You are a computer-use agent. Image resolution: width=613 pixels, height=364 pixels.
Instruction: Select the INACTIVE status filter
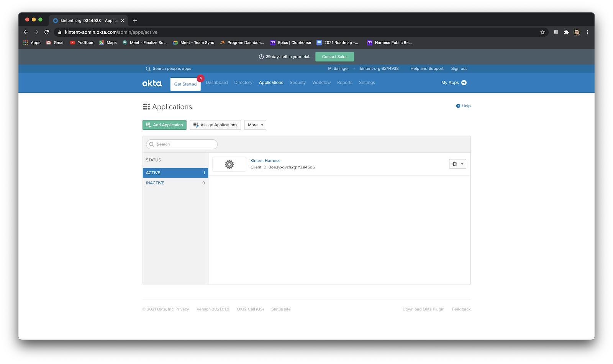175,183
